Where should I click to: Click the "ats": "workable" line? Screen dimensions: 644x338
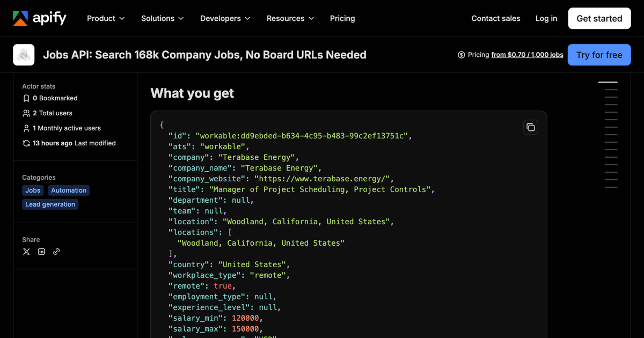coord(209,146)
